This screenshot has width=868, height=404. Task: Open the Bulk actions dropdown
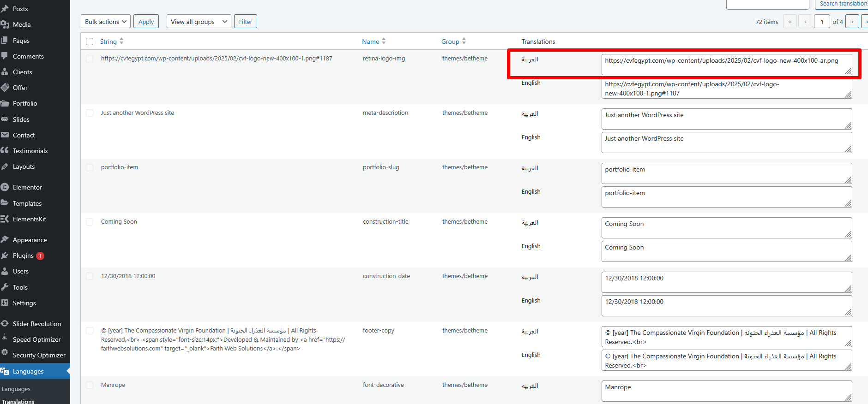coord(105,22)
